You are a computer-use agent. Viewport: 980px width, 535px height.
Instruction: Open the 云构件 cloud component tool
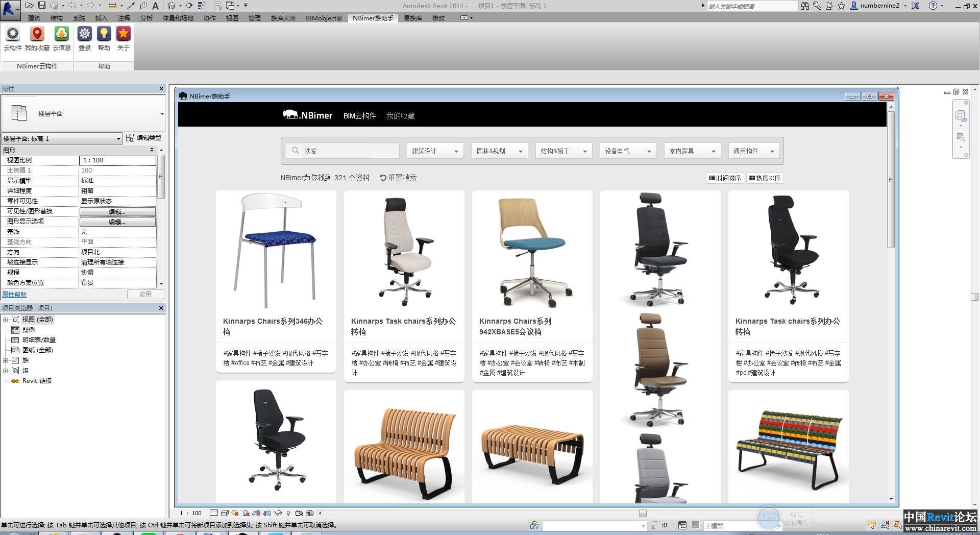(x=13, y=39)
